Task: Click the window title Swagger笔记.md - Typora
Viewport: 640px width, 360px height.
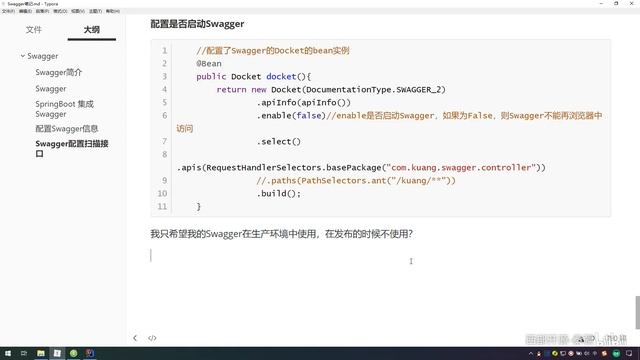Action: (x=33, y=4)
